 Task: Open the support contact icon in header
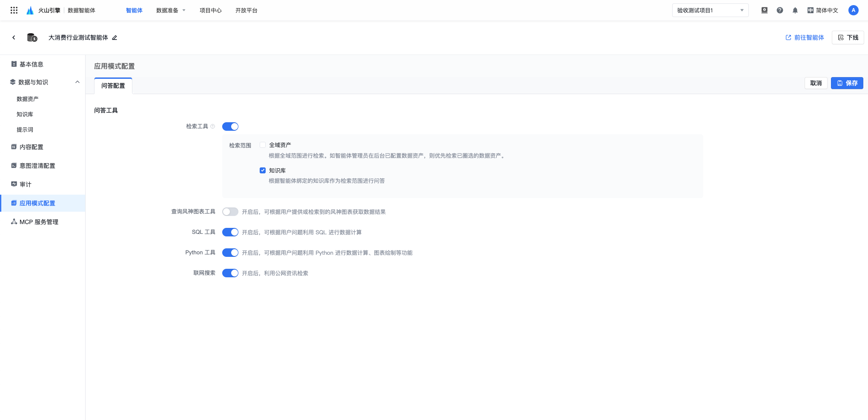point(765,10)
